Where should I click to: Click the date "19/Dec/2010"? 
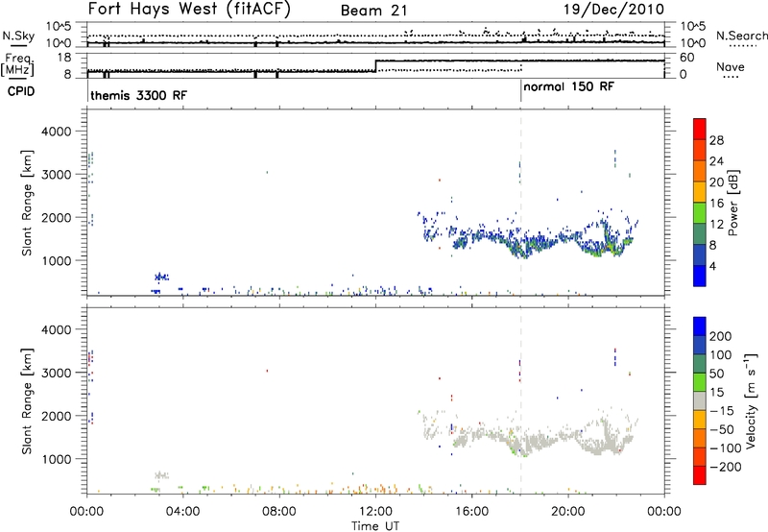point(614,10)
